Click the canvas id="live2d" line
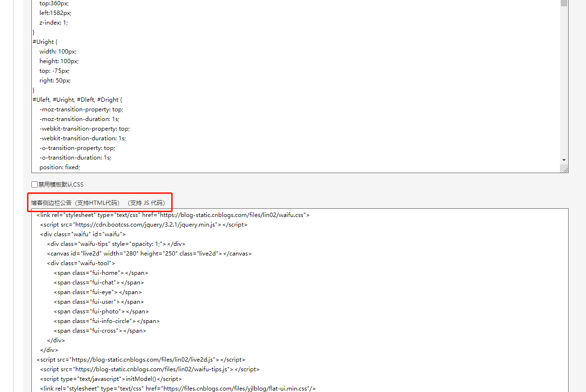The width and height of the screenshot is (586, 392). (x=149, y=254)
